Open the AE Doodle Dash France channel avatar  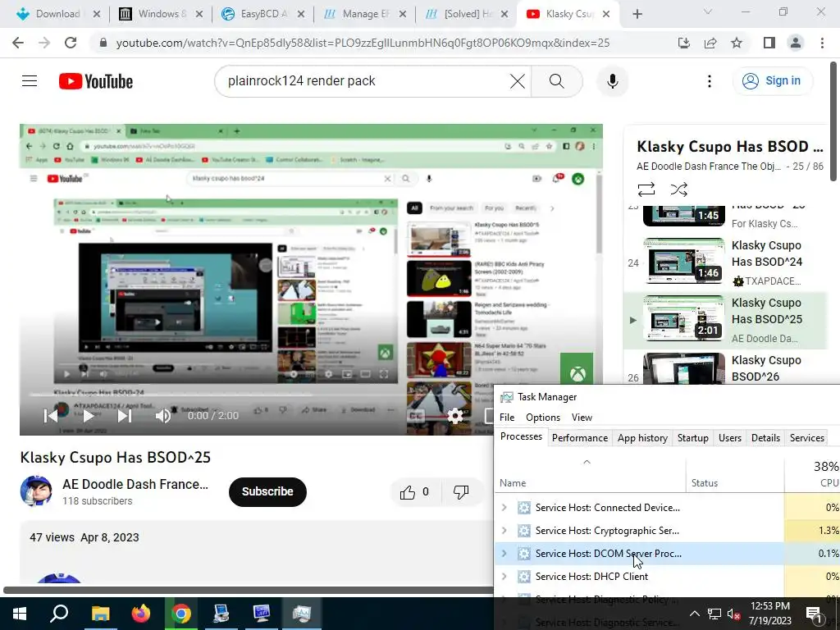36,491
